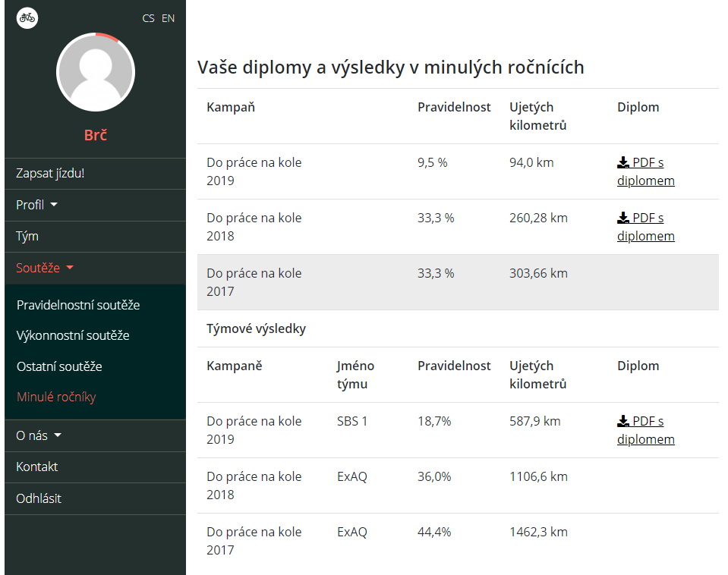This screenshot has width=728, height=575.
Task: Expand the Profil dropdown menu
Action: [x=36, y=205]
